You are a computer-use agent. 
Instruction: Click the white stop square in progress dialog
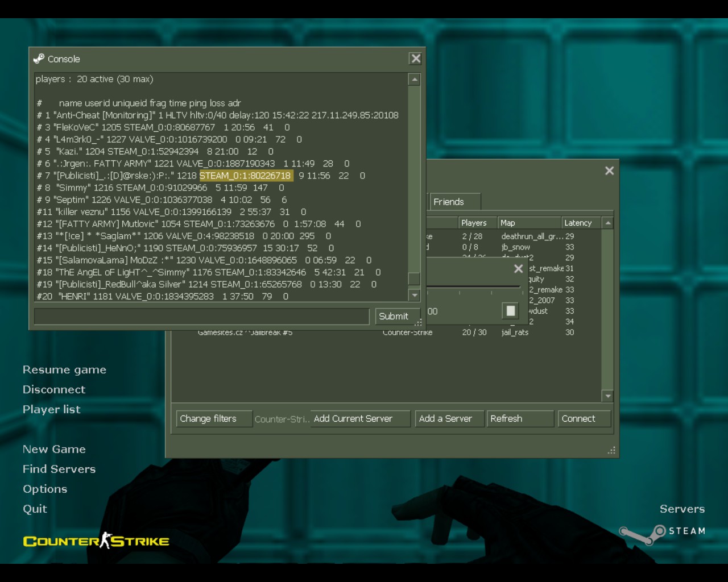click(511, 310)
